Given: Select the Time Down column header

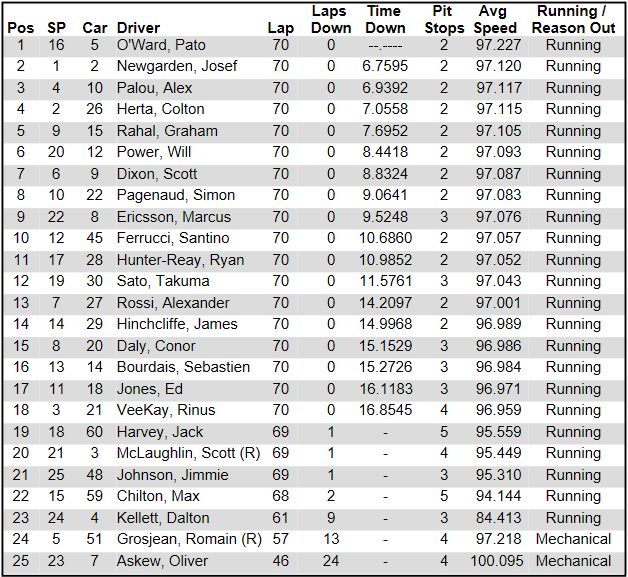Looking at the screenshot, I should tap(384, 19).
